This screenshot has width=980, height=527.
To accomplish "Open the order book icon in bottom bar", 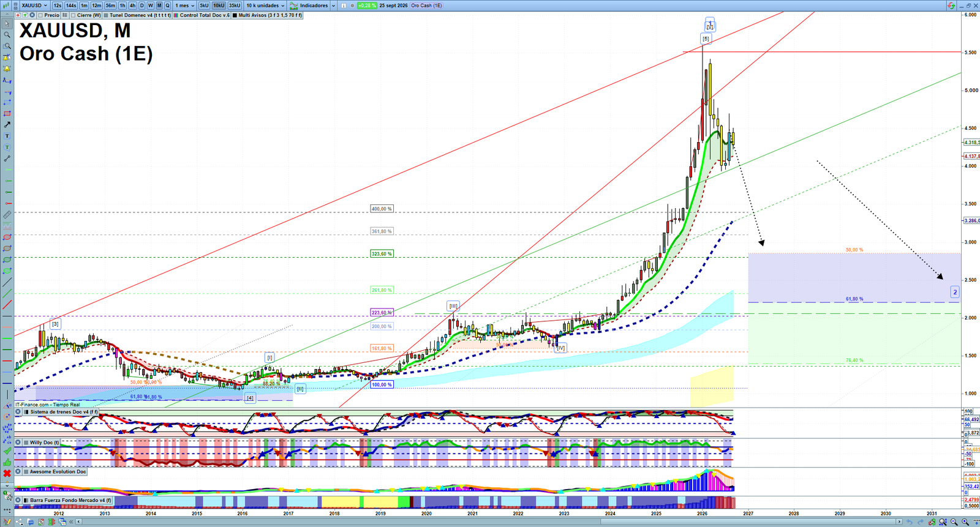I will point(51,522).
